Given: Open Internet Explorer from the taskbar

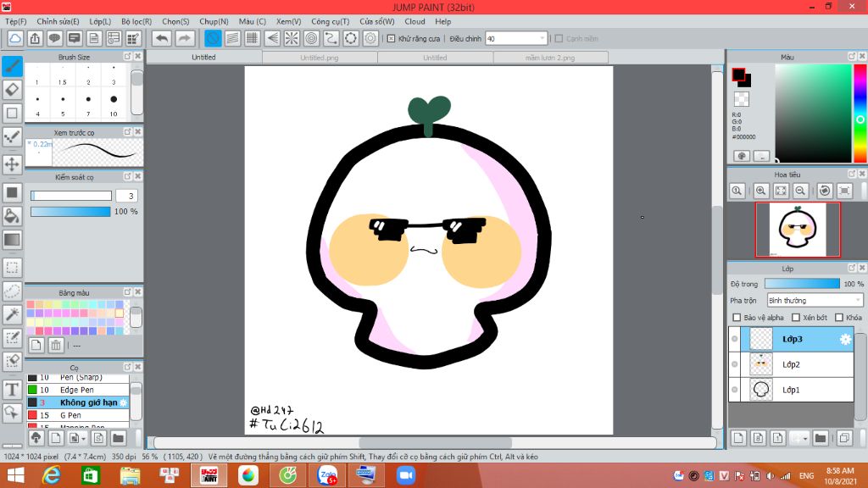Looking at the screenshot, I should coord(51,475).
